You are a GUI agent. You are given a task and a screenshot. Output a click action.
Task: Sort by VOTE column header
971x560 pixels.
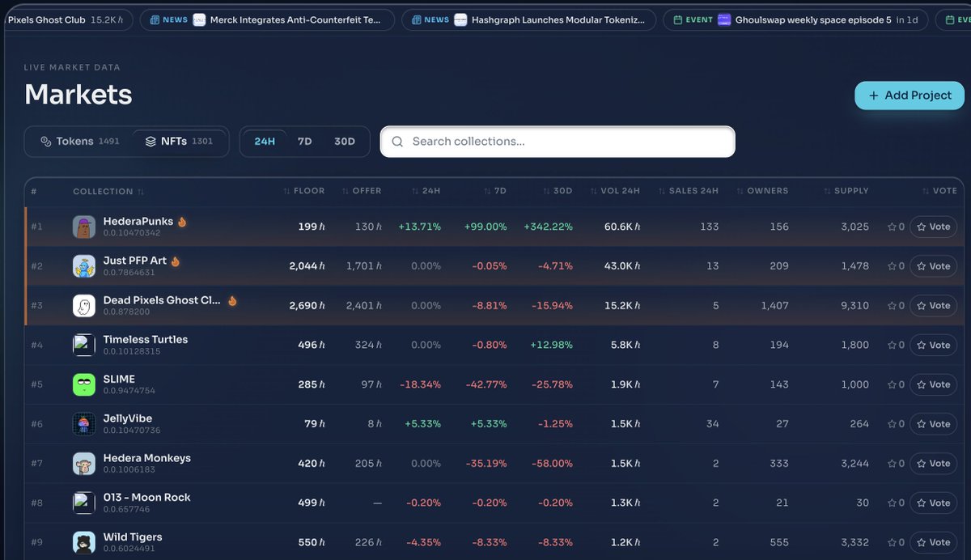pyautogui.click(x=939, y=191)
